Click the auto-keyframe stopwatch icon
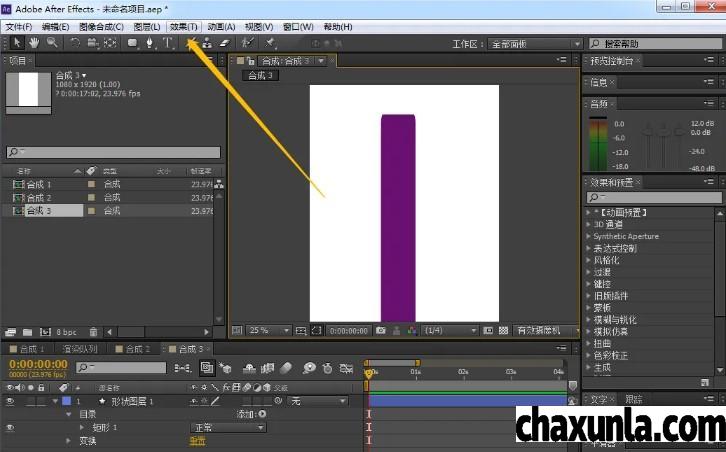This screenshot has width=726, height=452. 328,368
